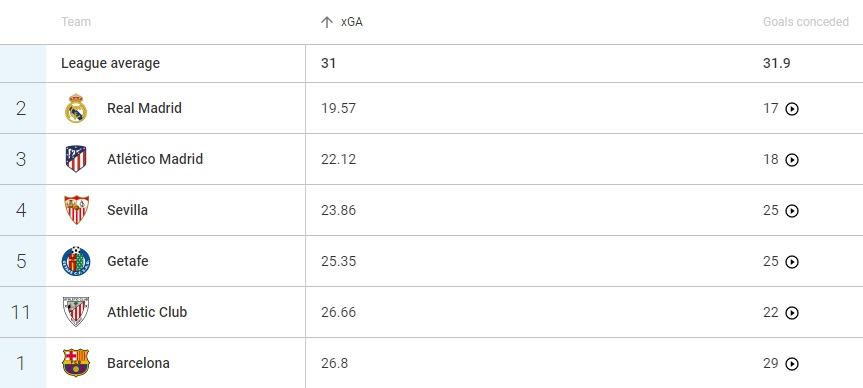Click Sevilla's 23.86 xGA value
Viewport: 863px width, 388px height.
(x=338, y=210)
